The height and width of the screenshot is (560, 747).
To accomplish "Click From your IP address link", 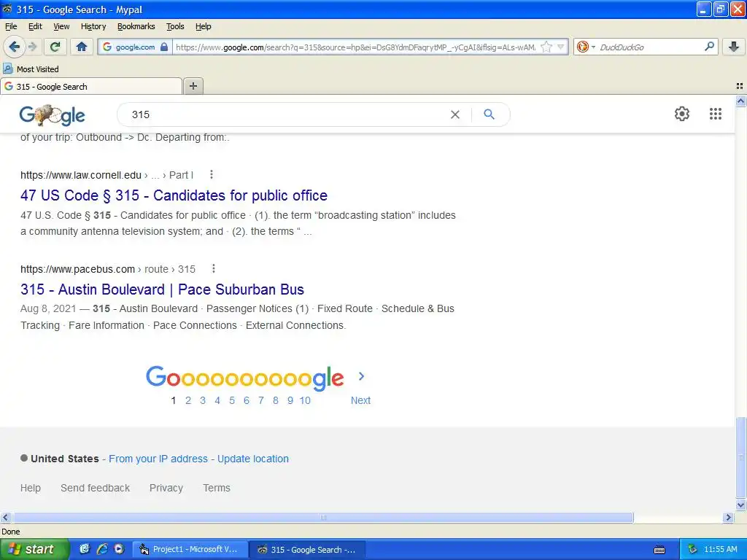I will pyautogui.click(x=158, y=459).
